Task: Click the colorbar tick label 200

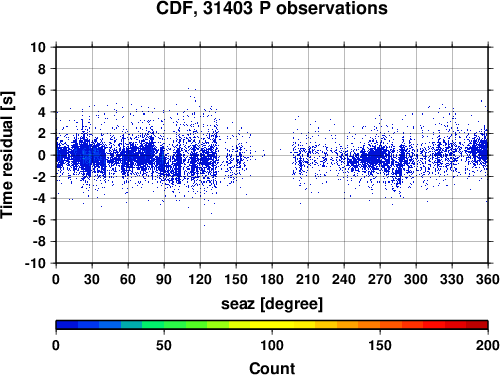Action: pos(488,345)
